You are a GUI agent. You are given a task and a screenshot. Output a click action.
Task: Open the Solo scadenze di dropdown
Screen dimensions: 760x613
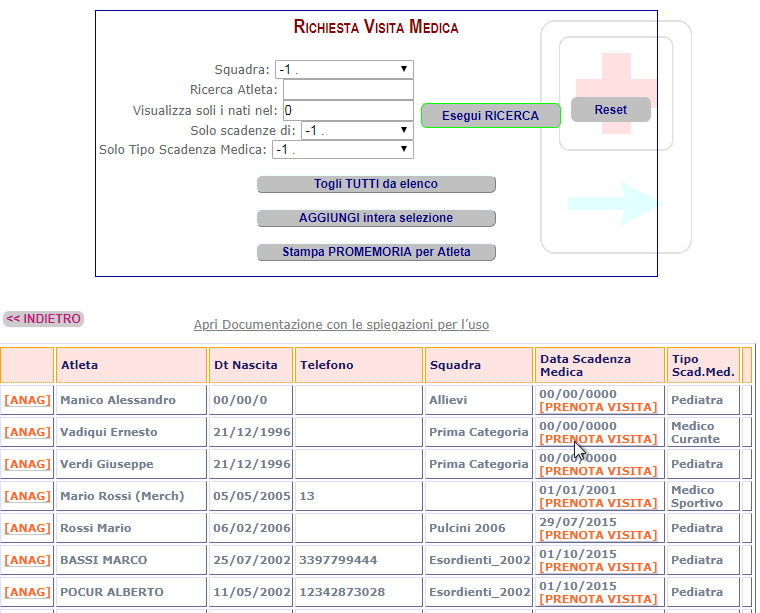click(357, 130)
